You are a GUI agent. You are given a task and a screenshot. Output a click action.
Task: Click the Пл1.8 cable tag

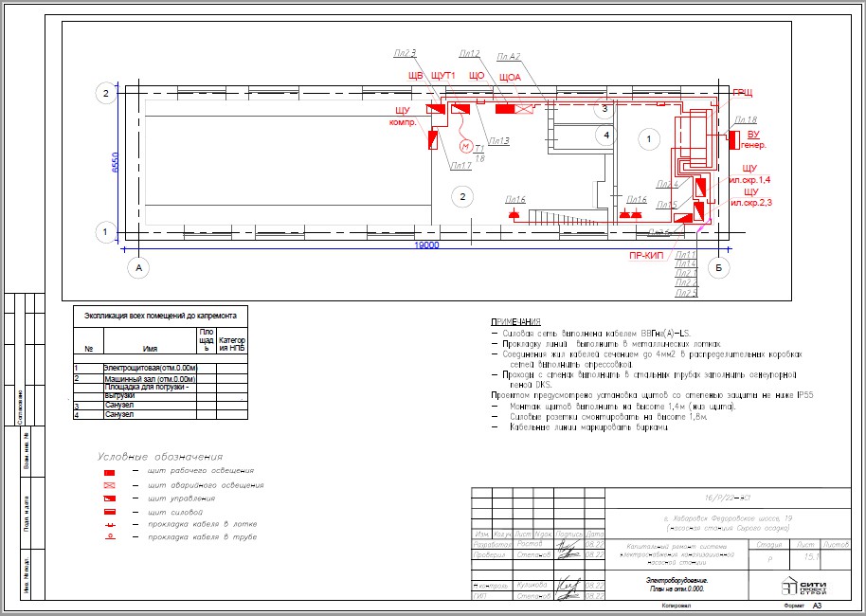[x=747, y=120]
